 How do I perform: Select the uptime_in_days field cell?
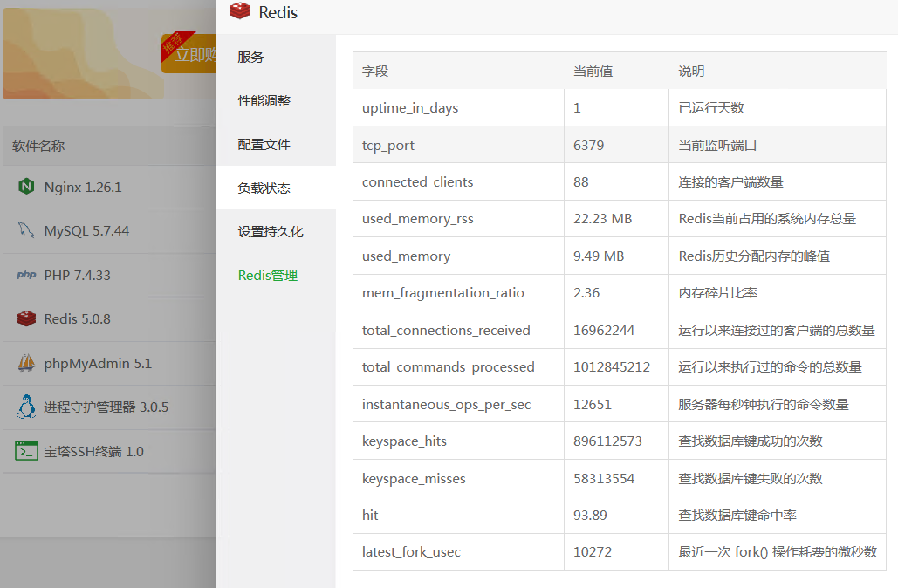459,107
